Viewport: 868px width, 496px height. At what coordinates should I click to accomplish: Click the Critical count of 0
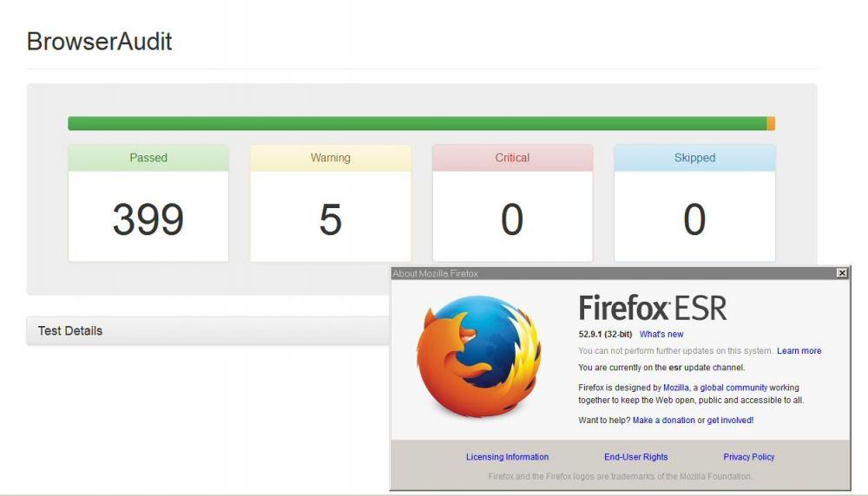pyautogui.click(x=512, y=220)
